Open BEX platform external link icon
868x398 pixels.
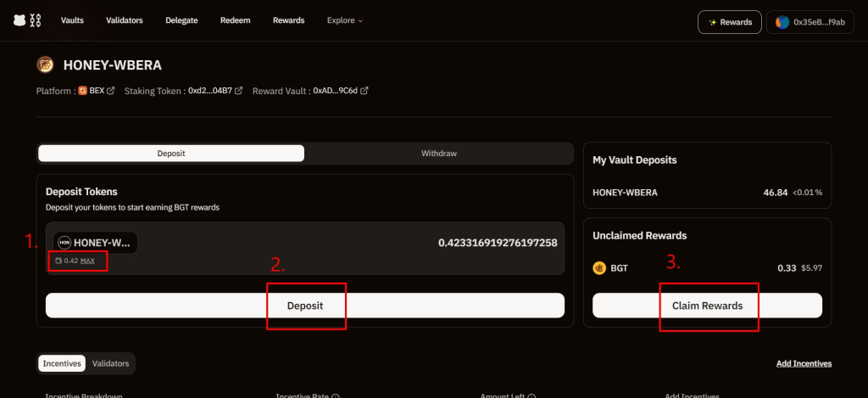click(x=111, y=91)
